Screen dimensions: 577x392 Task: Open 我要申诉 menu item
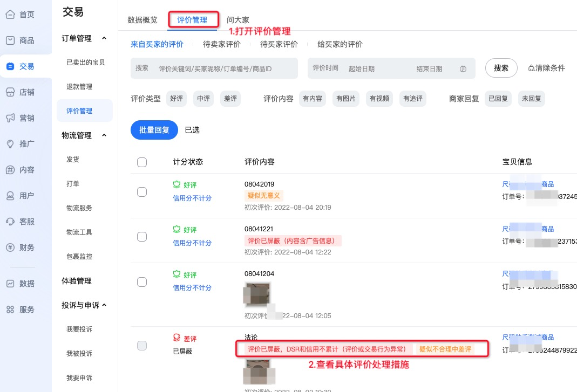click(79, 377)
